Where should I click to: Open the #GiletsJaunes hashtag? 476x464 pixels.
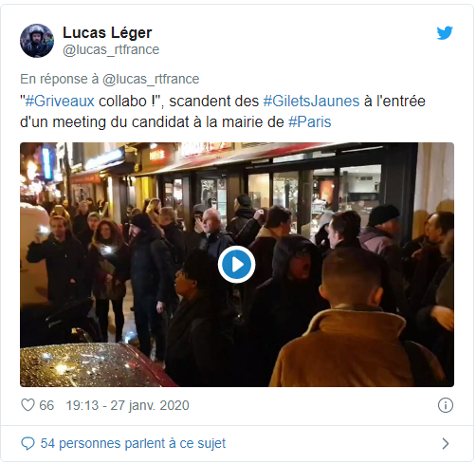[x=311, y=102]
